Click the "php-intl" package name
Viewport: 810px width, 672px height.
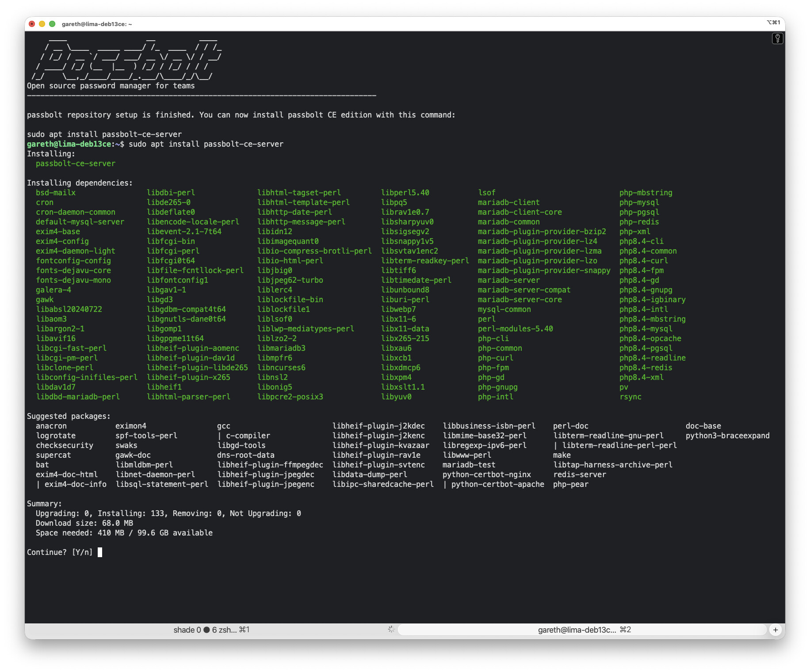pos(495,397)
